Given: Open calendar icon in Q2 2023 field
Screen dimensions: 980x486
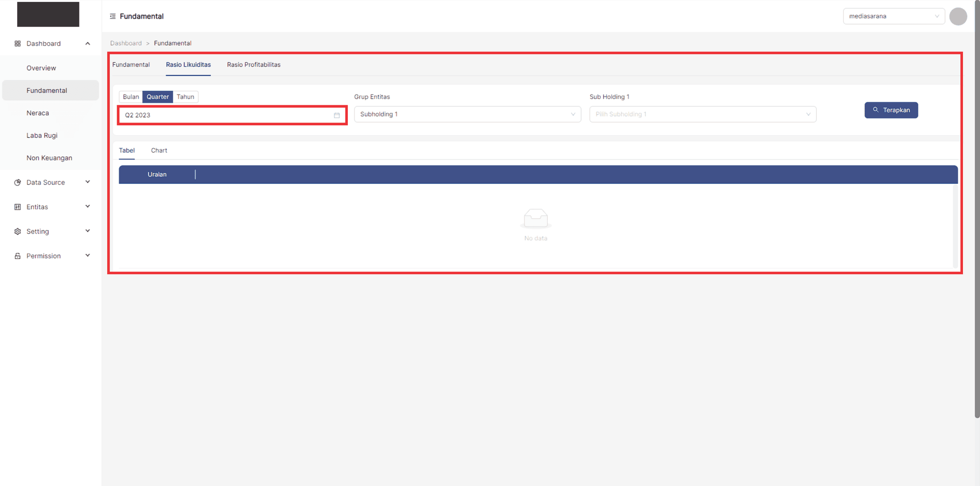Looking at the screenshot, I should pos(337,115).
